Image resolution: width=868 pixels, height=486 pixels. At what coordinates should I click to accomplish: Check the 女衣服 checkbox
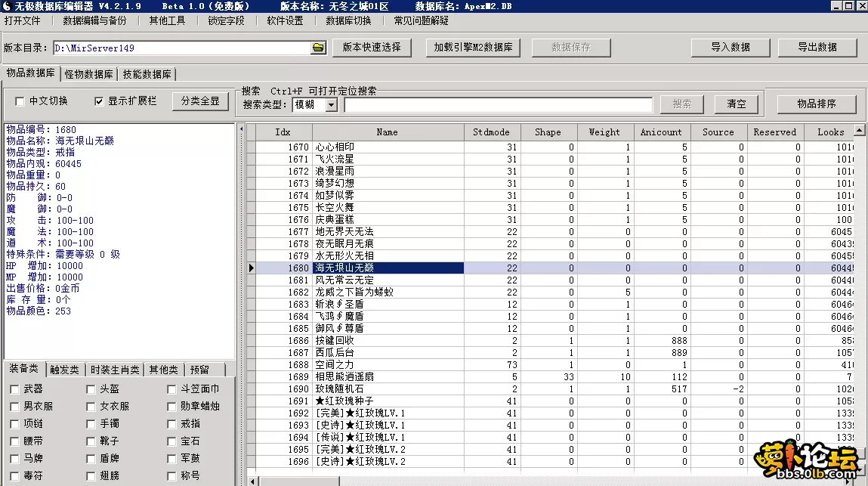coord(91,407)
